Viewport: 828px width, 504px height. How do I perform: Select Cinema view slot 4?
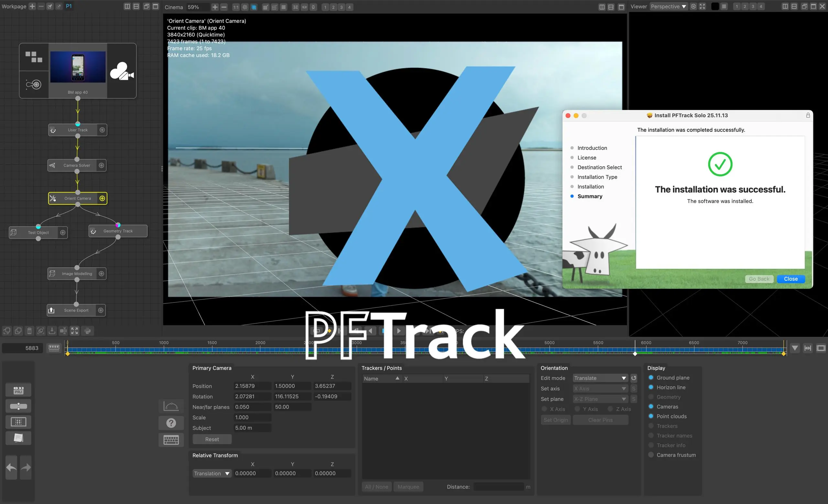[350, 7]
